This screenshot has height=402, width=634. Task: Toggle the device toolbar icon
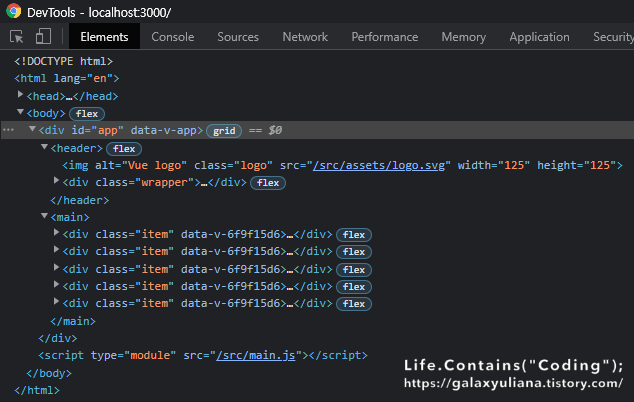(x=43, y=36)
